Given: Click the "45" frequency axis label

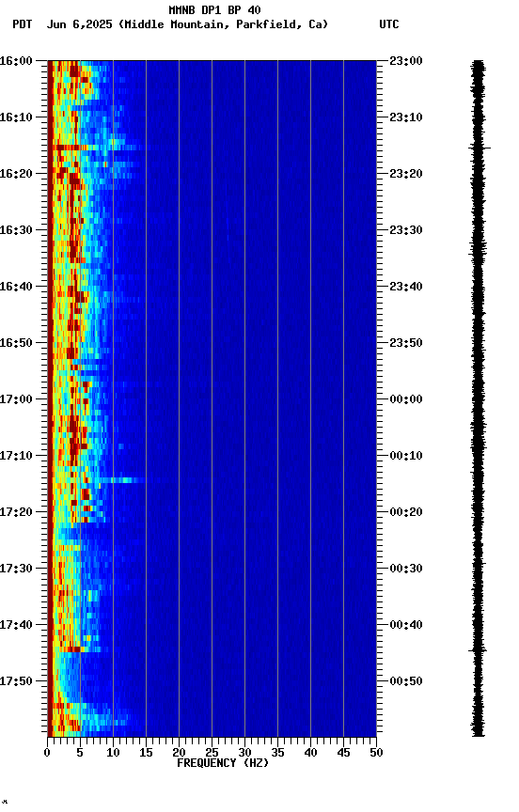Looking at the screenshot, I should coord(343,753).
